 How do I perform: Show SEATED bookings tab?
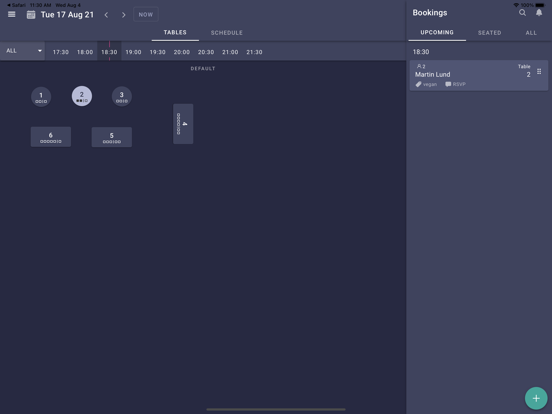[489, 33]
